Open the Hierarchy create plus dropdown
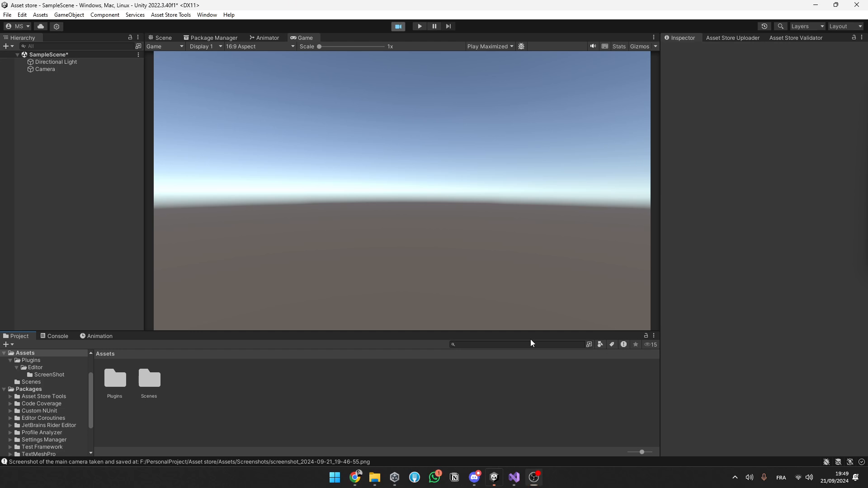The width and height of the screenshot is (868, 488). point(8,46)
